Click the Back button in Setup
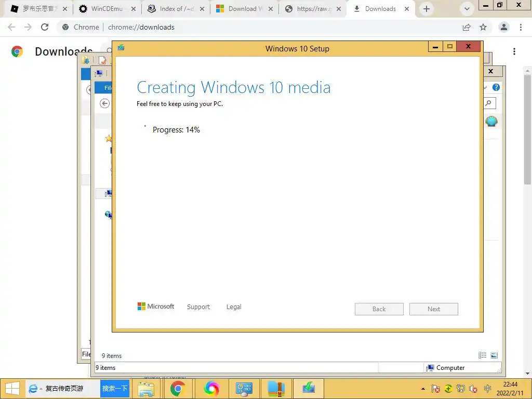 379,309
